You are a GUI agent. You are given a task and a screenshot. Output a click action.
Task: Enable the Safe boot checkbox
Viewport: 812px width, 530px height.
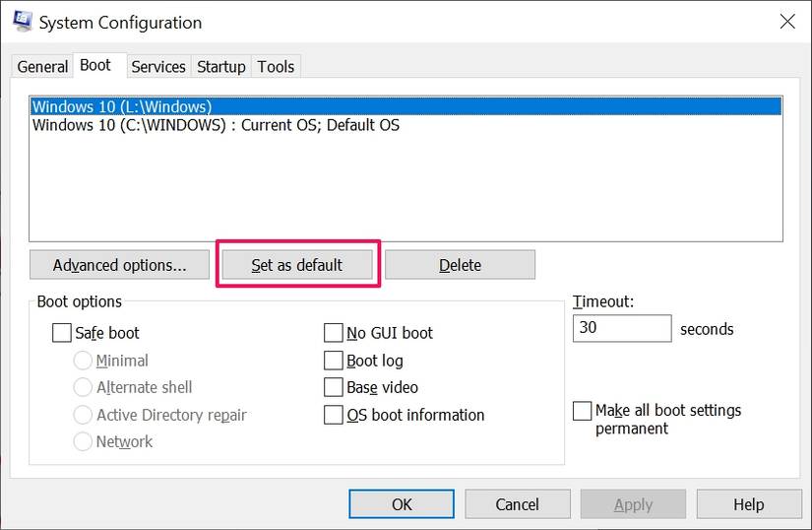[x=62, y=333]
